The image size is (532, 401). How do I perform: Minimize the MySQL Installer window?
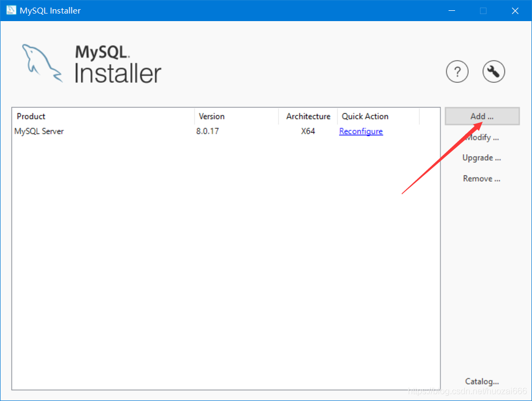pyautogui.click(x=452, y=10)
